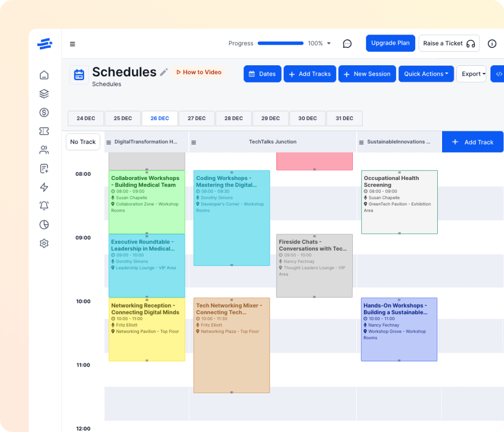Image resolution: width=504 pixels, height=432 pixels.
Task: Open Executive Roundtable session card
Action: 147,266
